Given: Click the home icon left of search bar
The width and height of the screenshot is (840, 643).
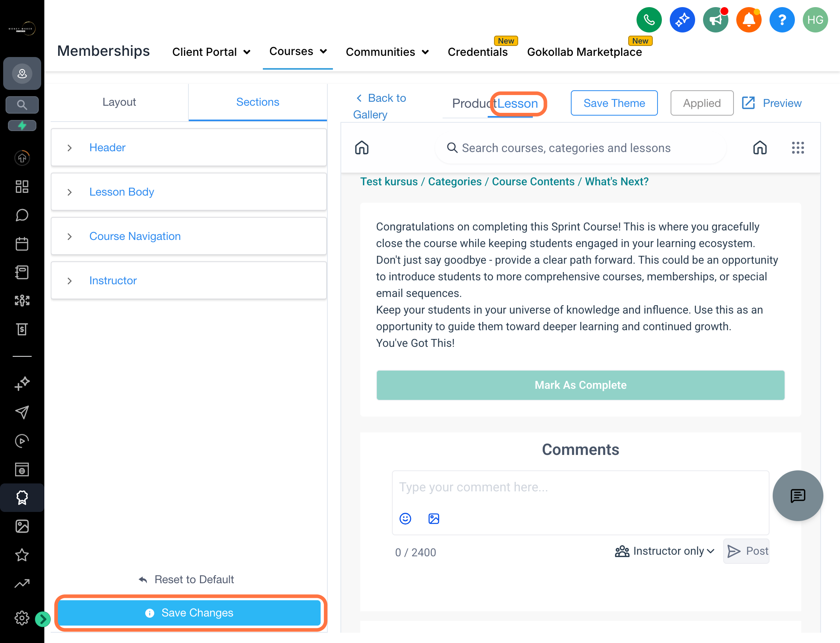Looking at the screenshot, I should click(362, 148).
